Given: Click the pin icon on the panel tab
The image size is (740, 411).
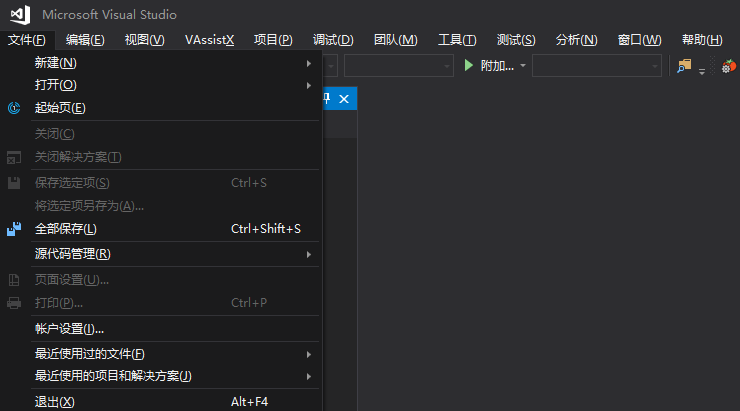Looking at the screenshot, I should coord(326,98).
